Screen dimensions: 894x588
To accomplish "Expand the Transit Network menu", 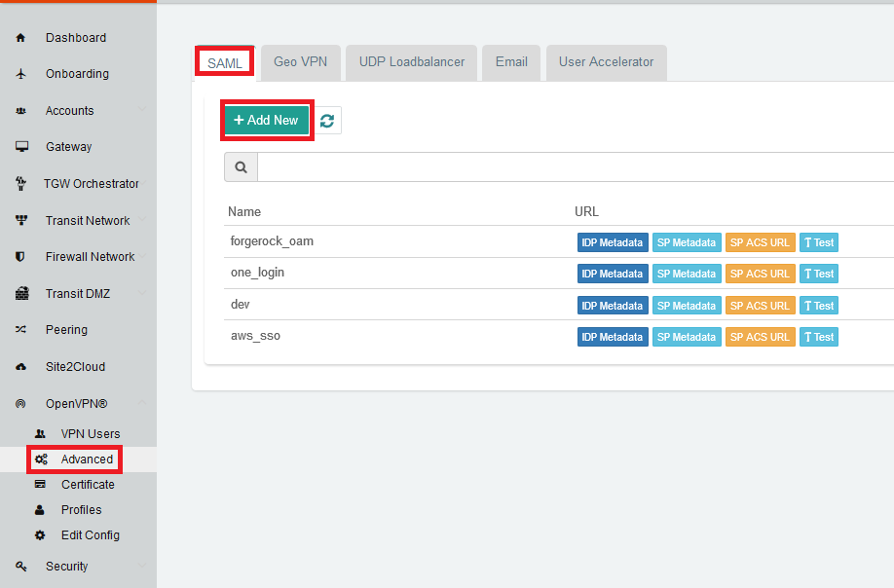I will [142, 220].
